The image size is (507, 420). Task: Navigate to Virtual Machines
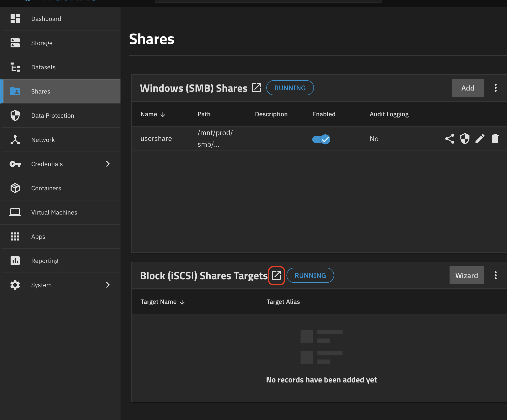54,213
